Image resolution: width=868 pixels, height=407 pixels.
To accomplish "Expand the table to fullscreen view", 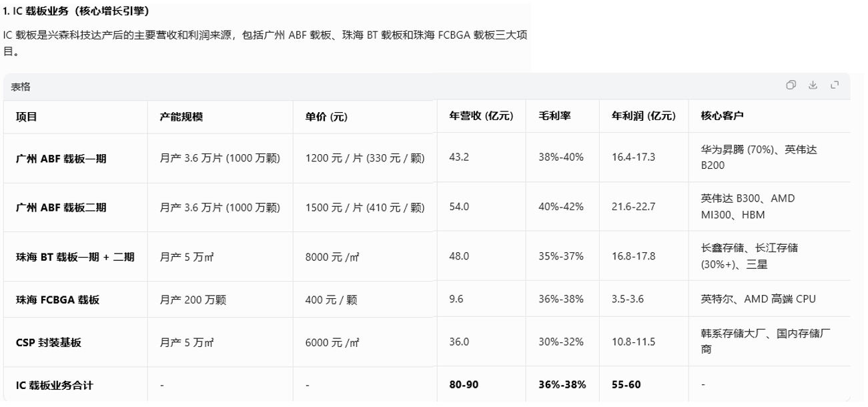I will coord(835,85).
